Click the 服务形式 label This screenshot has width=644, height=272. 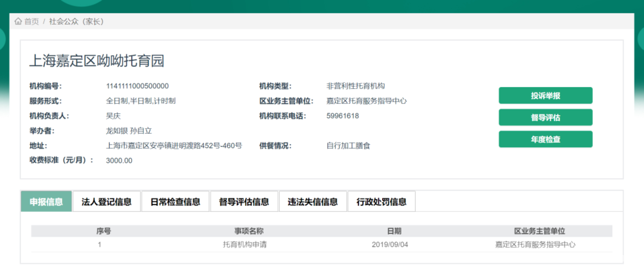(46, 101)
